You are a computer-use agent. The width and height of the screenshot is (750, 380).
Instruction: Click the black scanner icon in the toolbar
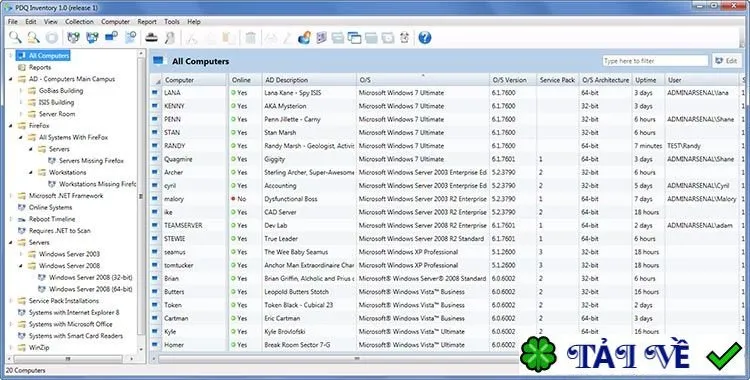point(152,37)
